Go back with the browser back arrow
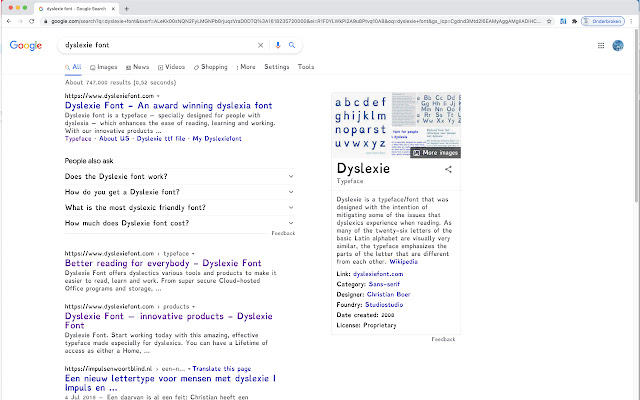The image size is (640, 400). pos(9,21)
